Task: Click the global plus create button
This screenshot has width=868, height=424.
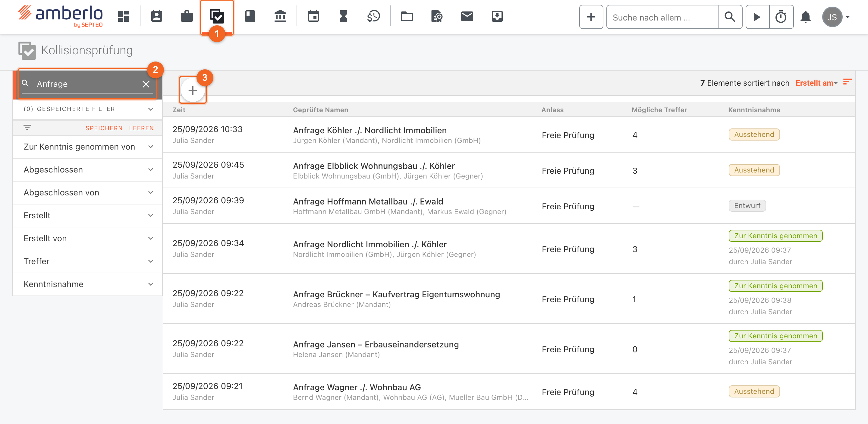Action: tap(591, 17)
